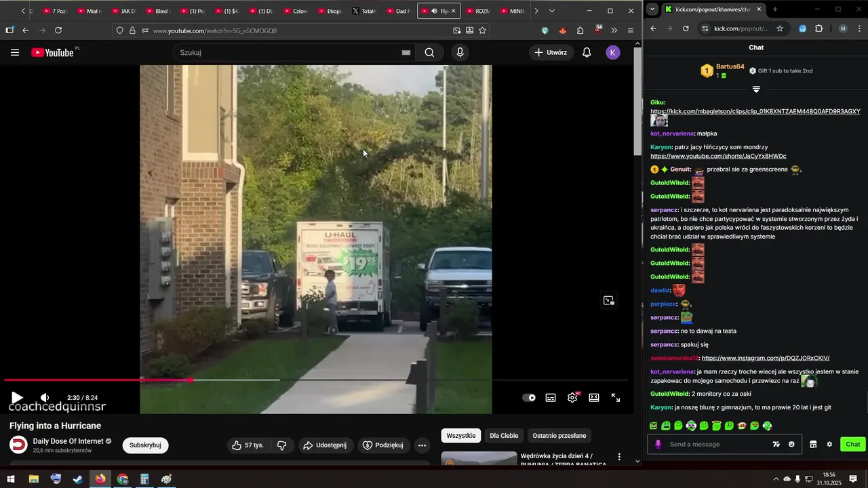Switch to the Blind browser tab
868x488 pixels.
coord(158,11)
